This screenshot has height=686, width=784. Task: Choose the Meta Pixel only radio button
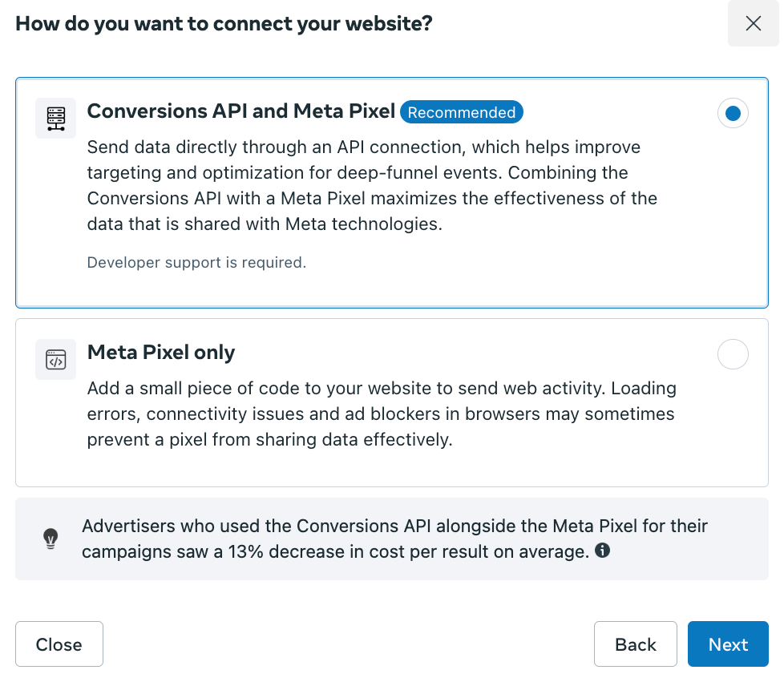[x=733, y=354]
